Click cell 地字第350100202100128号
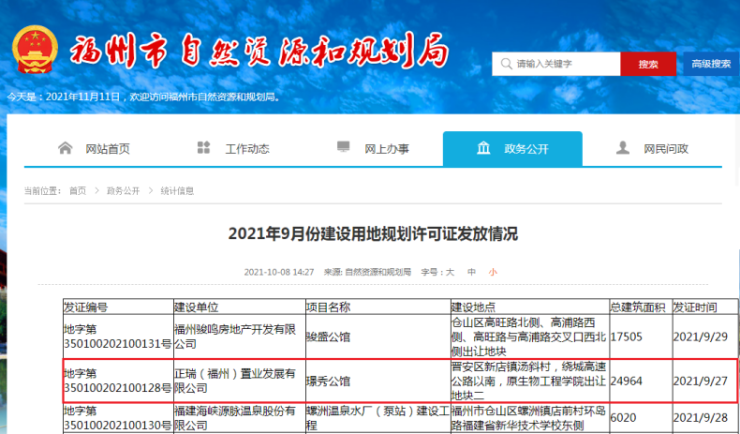The width and height of the screenshot is (740, 434). (x=118, y=381)
